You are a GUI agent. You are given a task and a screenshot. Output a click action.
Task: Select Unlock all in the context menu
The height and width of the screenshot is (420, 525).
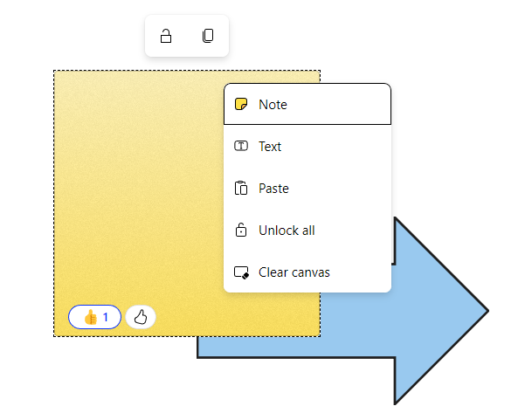tap(307, 230)
